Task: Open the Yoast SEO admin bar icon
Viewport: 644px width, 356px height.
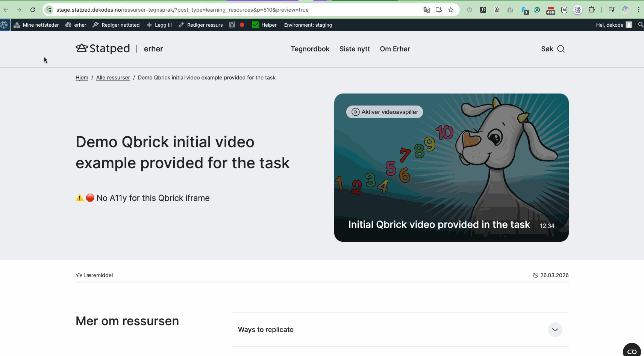Action: click(x=232, y=25)
